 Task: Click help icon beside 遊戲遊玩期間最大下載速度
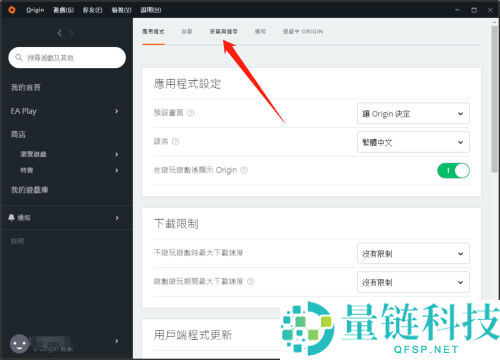(x=251, y=282)
